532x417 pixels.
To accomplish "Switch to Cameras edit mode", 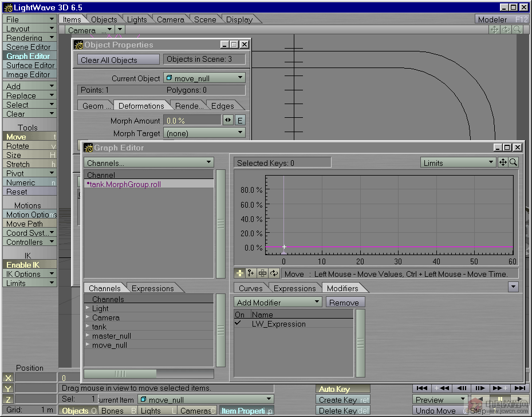I will pyautogui.click(x=198, y=411).
